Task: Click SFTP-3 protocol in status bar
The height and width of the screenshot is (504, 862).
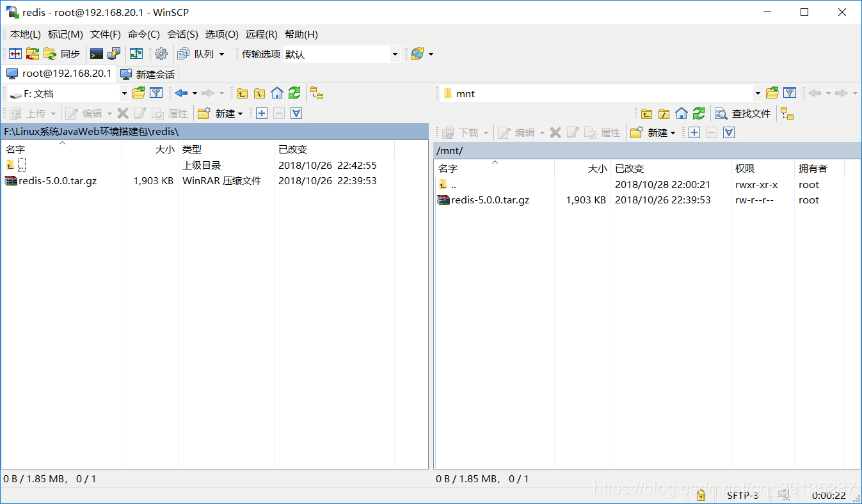Action: 742,495
